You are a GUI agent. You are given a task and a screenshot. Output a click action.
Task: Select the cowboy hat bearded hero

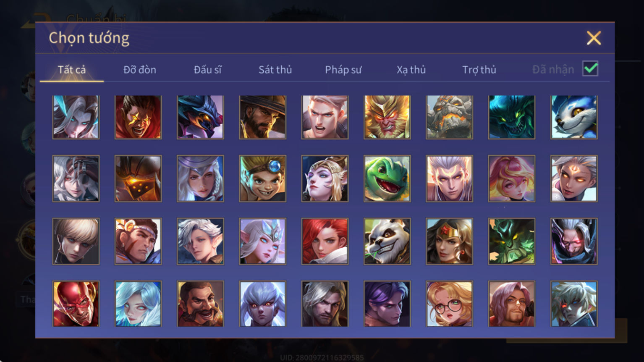(x=263, y=117)
